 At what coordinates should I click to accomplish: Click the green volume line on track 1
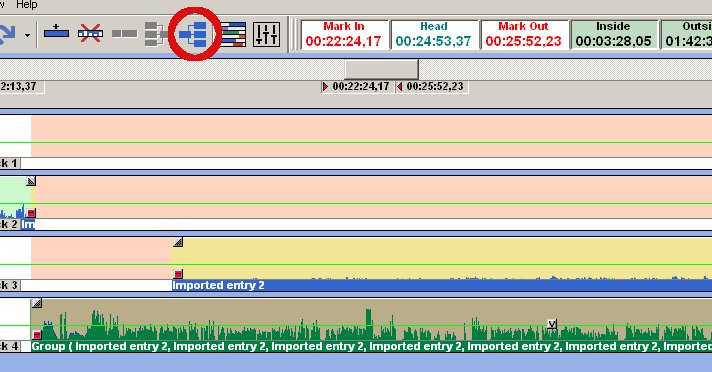pos(356,142)
